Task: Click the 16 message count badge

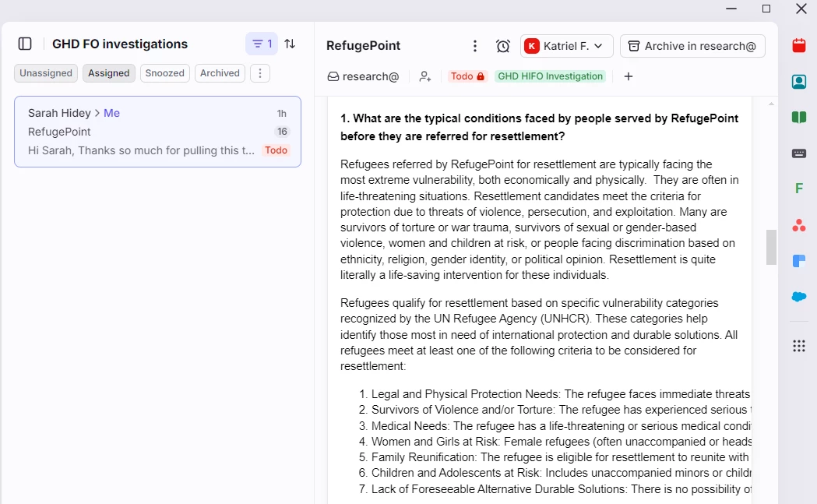Action: coord(282,132)
